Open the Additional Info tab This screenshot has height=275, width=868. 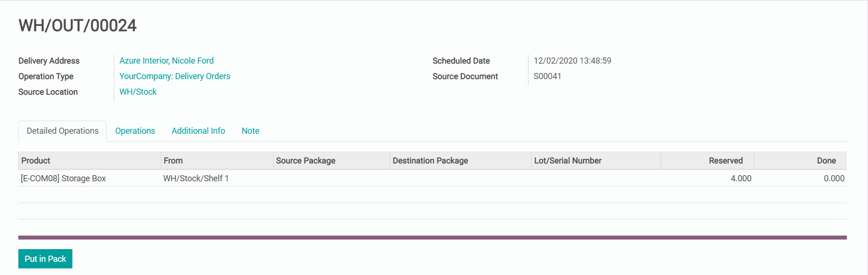(198, 131)
